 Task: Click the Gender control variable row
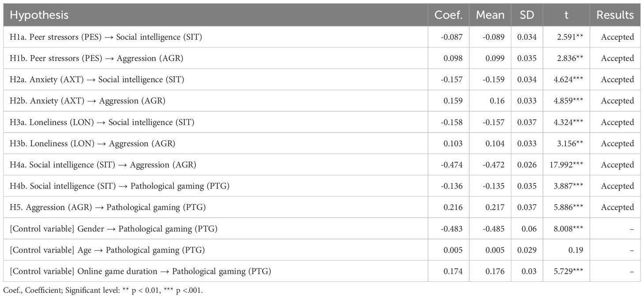coord(322,228)
